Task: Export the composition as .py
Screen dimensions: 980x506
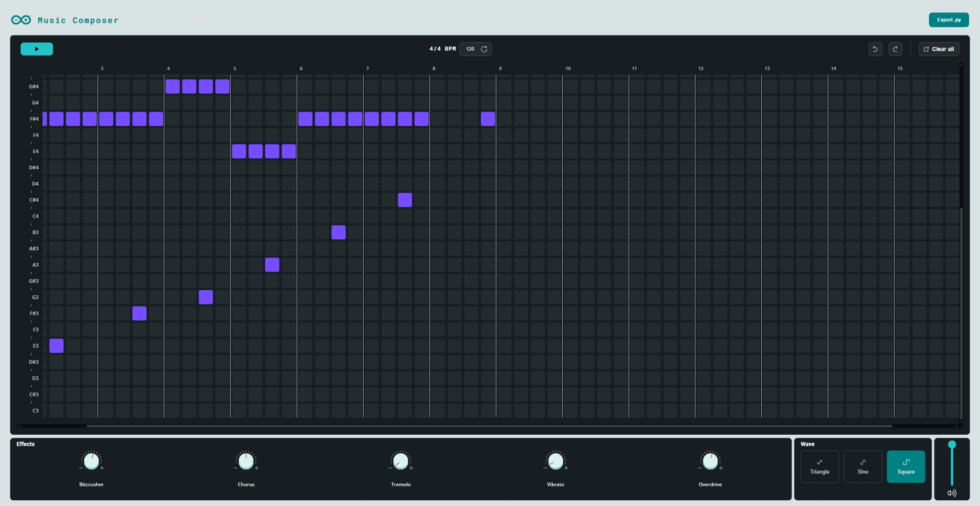Action: (x=949, y=20)
